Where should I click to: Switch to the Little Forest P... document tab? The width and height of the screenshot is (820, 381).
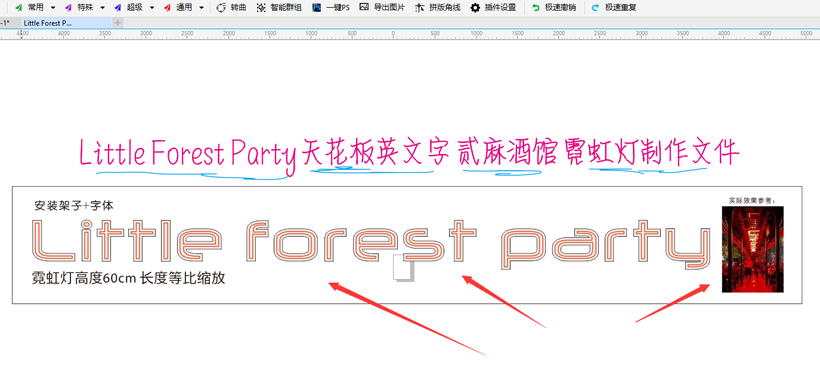click(x=66, y=23)
